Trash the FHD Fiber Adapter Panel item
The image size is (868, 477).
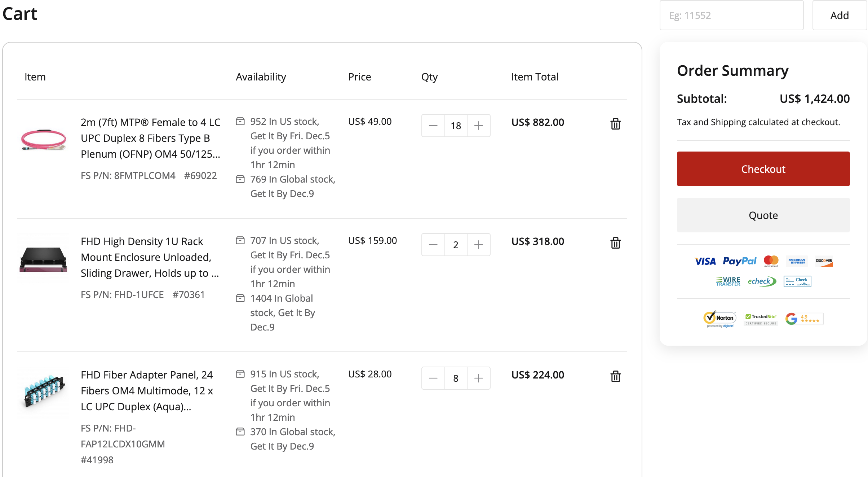tap(615, 376)
